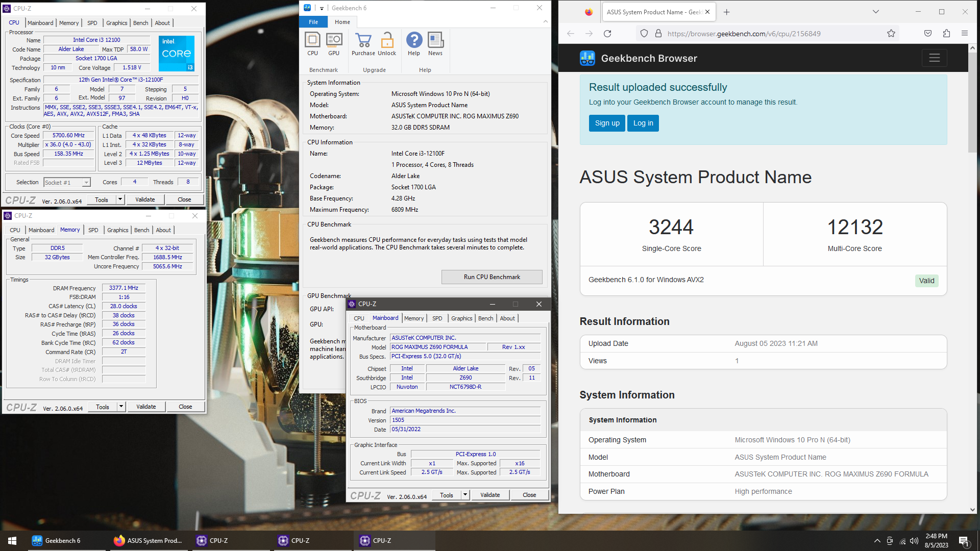
Task: Open the Socket #1 selection dropdown
Action: click(67, 182)
